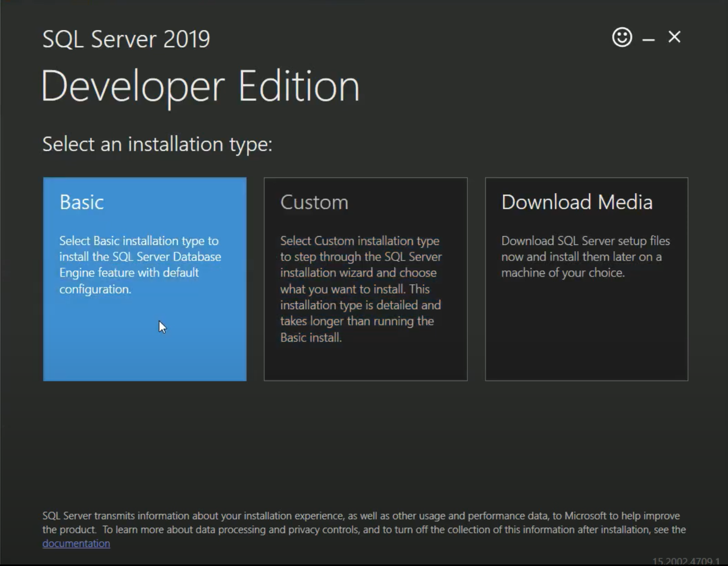The height and width of the screenshot is (566, 728).
Task: Click the Developer Edition heading
Action: (201, 85)
